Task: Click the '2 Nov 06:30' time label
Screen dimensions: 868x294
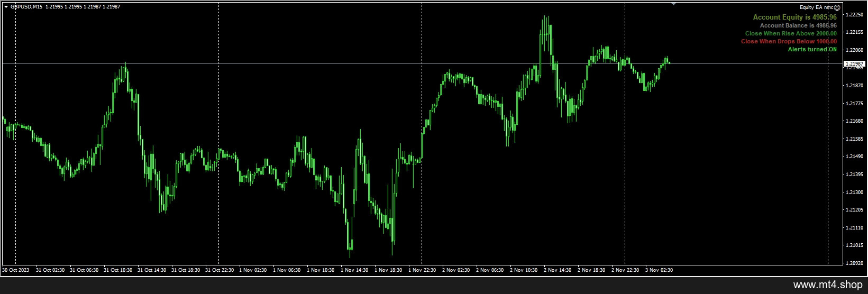Action: 490,270
